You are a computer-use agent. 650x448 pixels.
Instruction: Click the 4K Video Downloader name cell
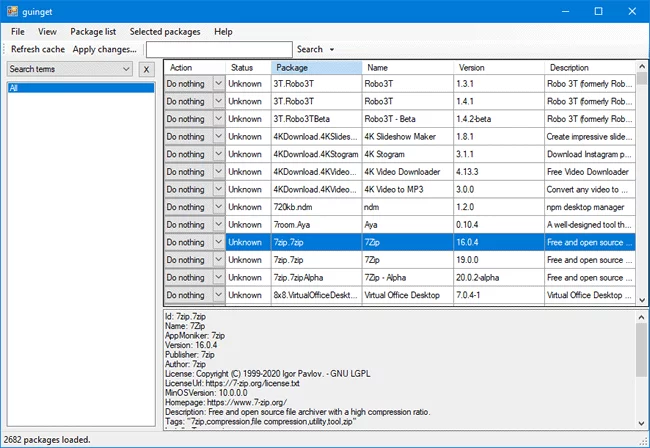coord(407,172)
